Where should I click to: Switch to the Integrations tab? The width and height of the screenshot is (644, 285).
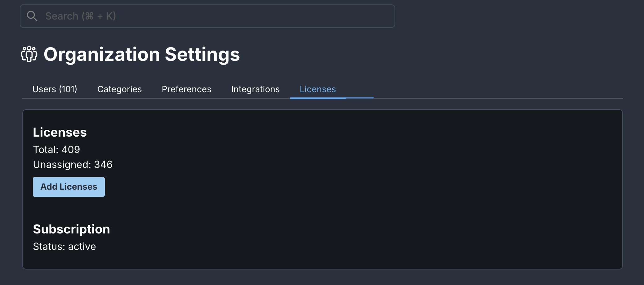[x=255, y=89]
